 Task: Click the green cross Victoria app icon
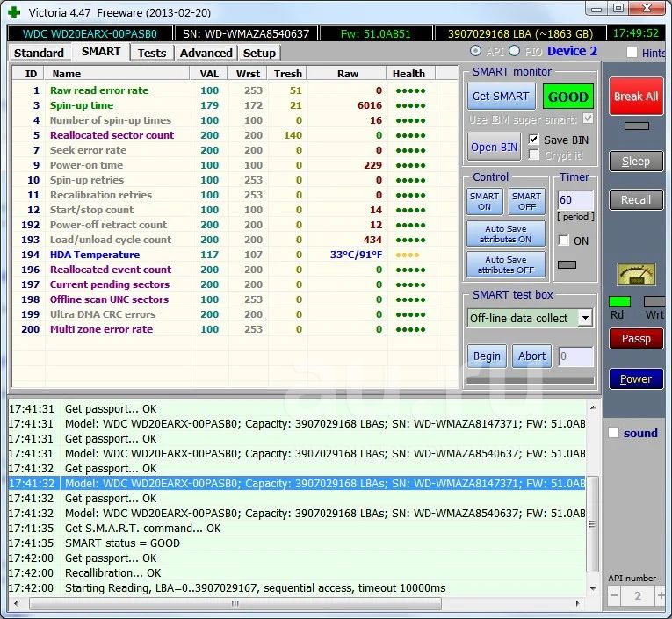click(14, 12)
